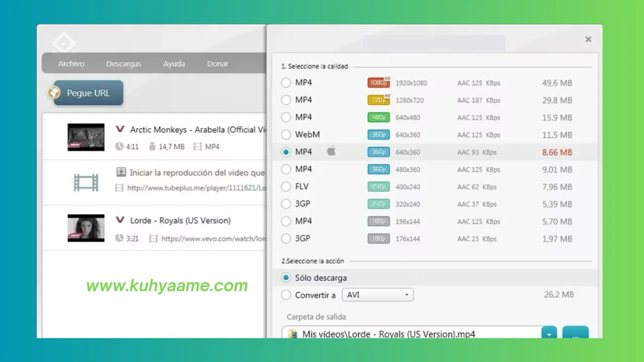
Task: Open the Donar menu
Action: point(217,64)
